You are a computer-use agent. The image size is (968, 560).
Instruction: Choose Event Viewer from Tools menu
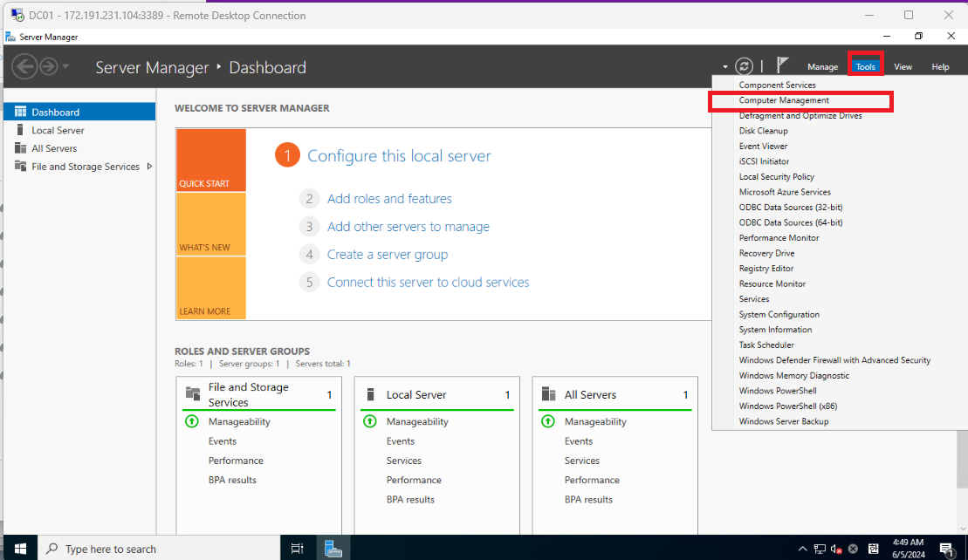(763, 147)
